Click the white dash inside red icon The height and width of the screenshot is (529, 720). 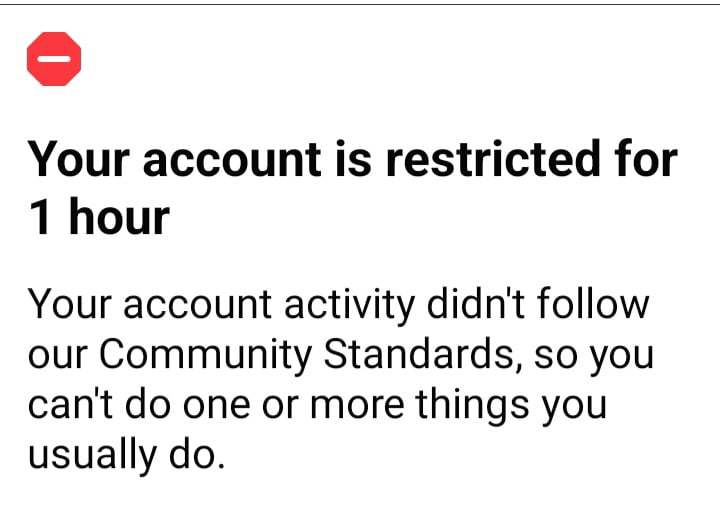point(54,59)
